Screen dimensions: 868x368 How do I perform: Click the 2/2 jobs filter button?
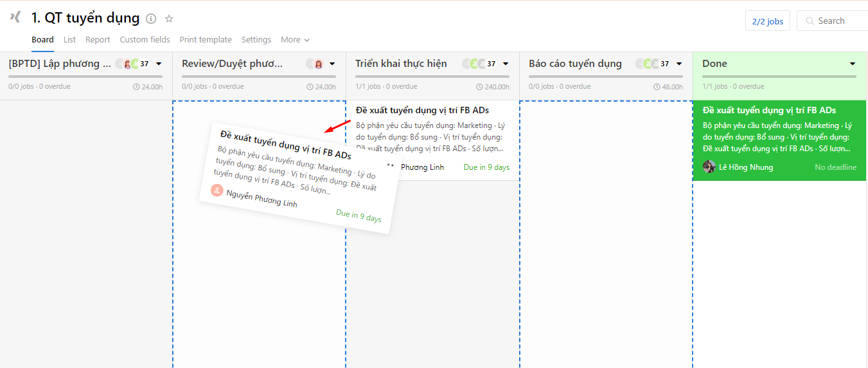click(x=767, y=21)
